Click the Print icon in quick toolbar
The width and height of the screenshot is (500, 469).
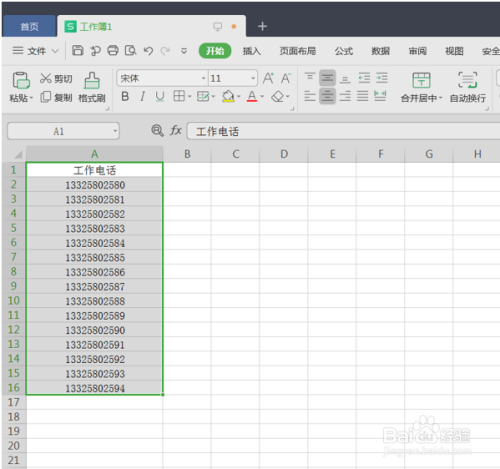click(x=113, y=51)
